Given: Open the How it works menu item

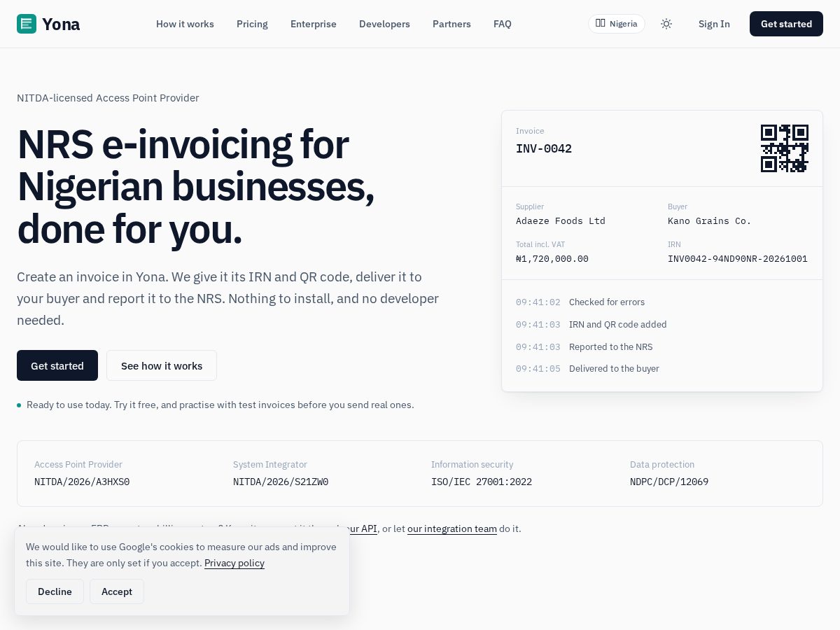Looking at the screenshot, I should (x=185, y=24).
